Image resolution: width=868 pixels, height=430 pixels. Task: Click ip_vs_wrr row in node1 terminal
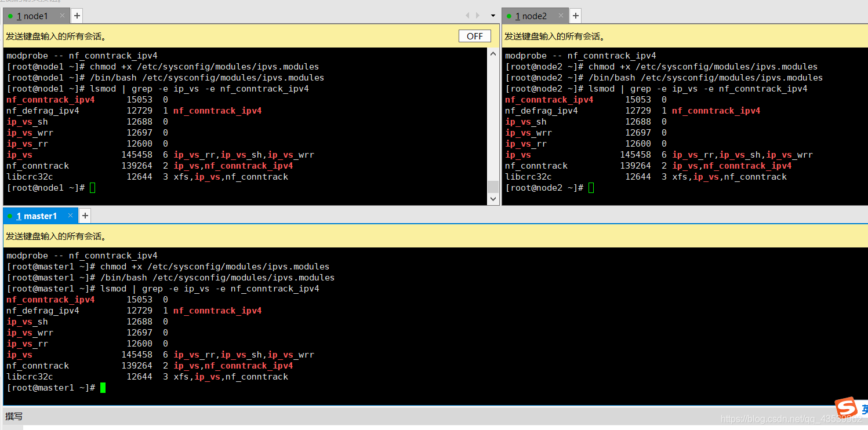(x=88, y=133)
